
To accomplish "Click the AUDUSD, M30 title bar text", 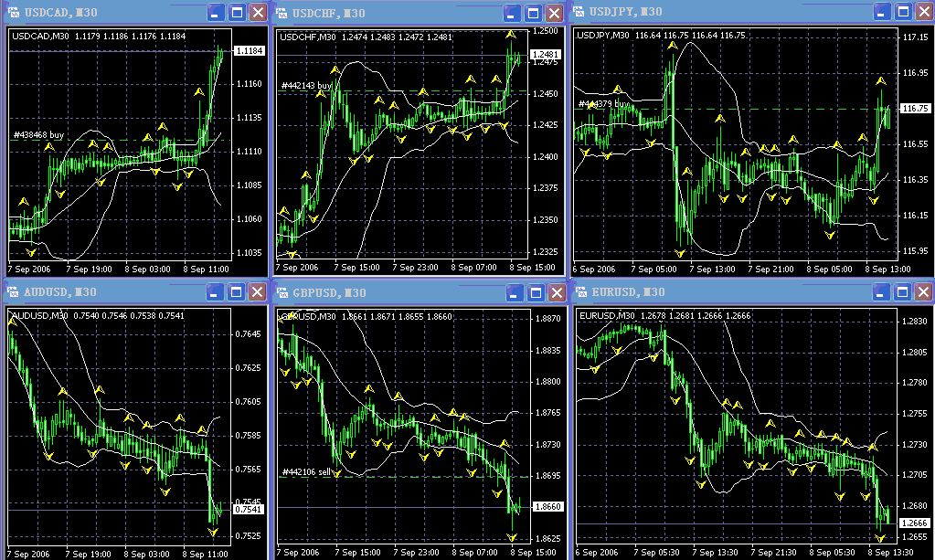I will 60,292.
